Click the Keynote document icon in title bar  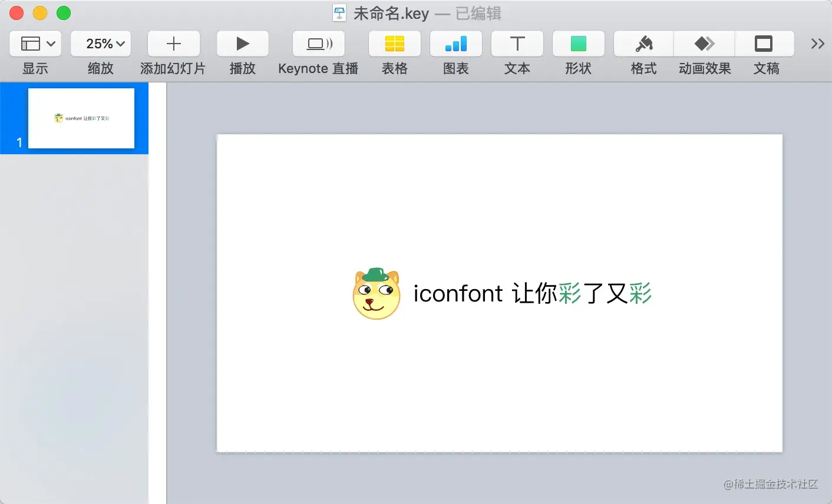pos(339,13)
